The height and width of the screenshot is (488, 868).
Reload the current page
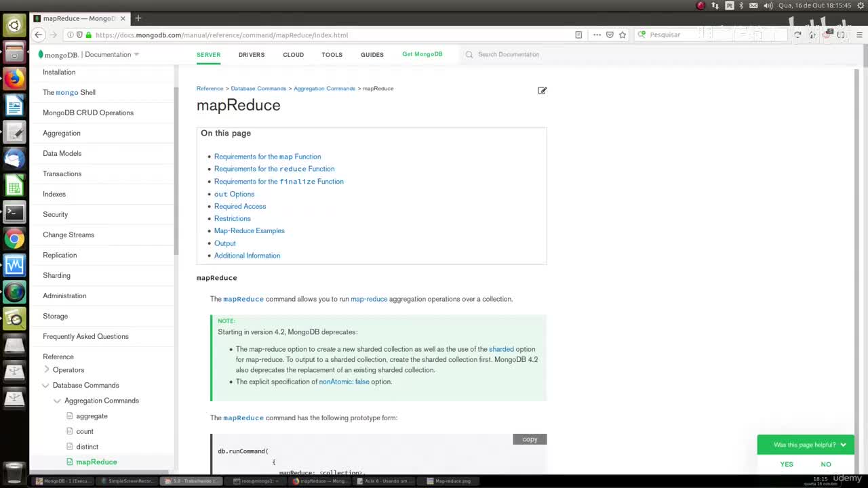pyautogui.click(x=797, y=35)
